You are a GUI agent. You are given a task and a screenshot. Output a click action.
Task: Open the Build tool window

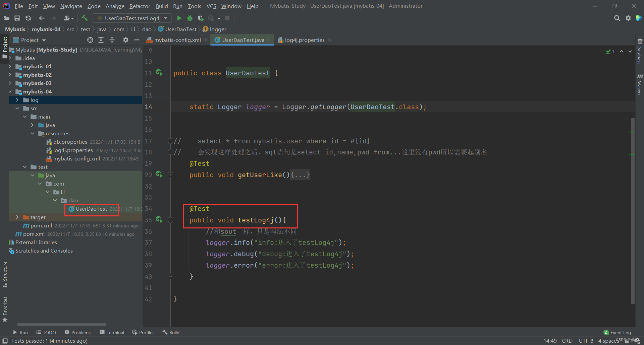click(x=171, y=332)
